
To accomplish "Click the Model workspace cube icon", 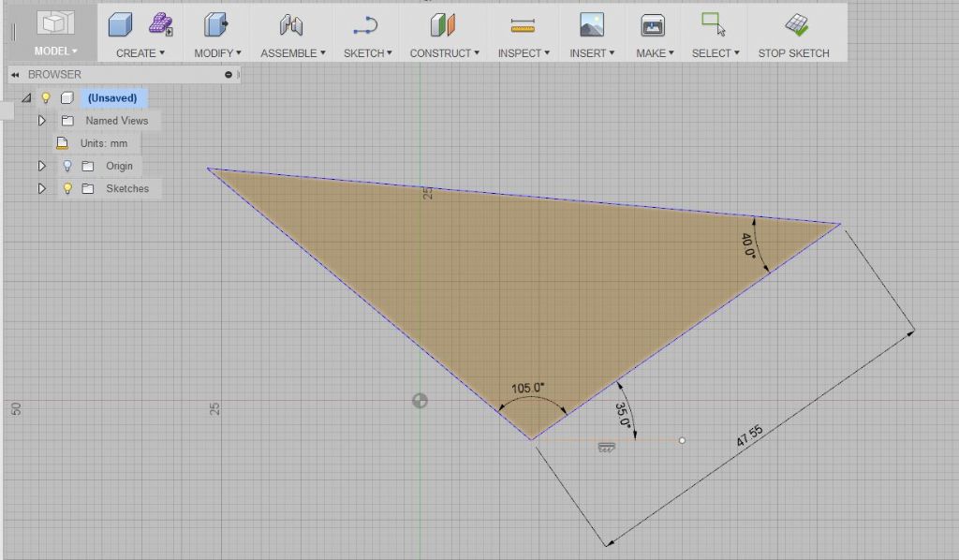I will coord(55,23).
